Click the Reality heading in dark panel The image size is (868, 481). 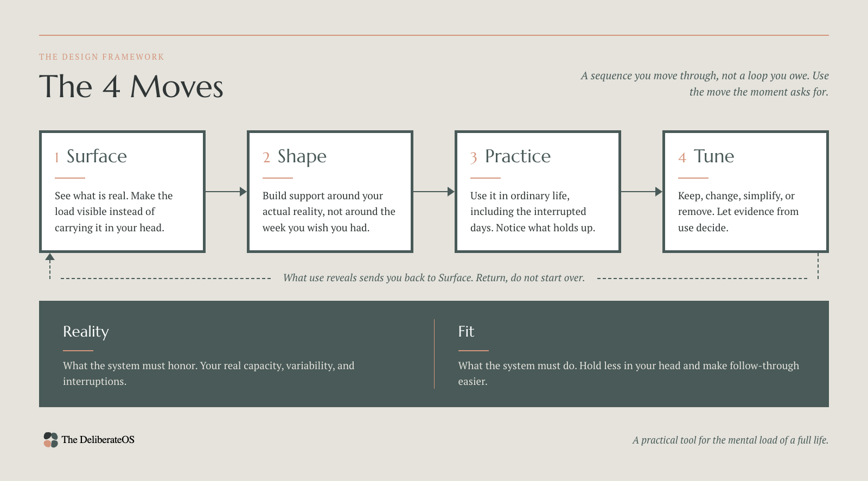point(86,332)
